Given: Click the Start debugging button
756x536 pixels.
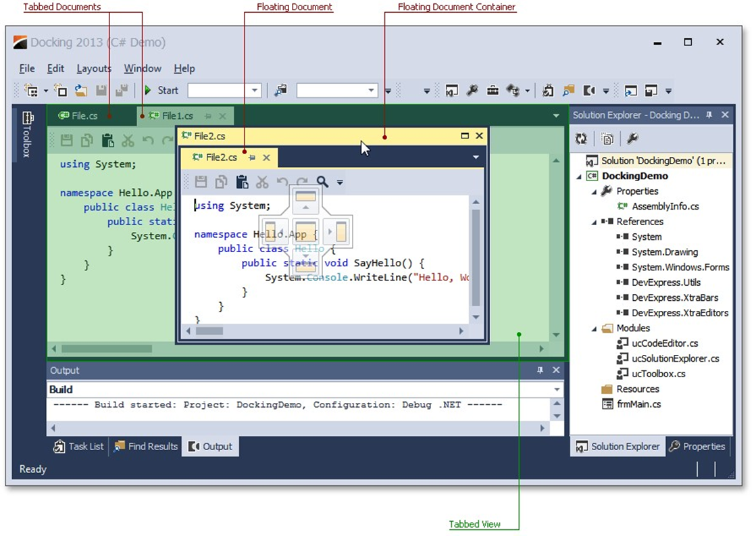Looking at the screenshot, I should pyautogui.click(x=161, y=91).
